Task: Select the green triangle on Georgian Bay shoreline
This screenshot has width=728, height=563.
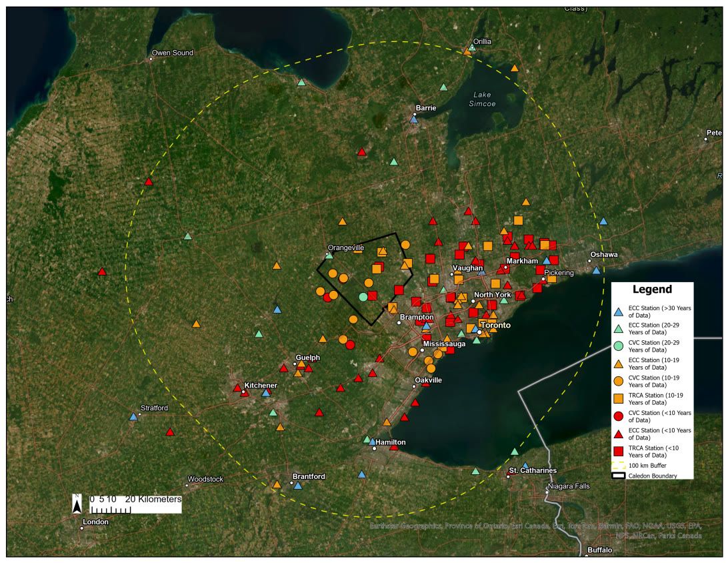Action: point(301,82)
